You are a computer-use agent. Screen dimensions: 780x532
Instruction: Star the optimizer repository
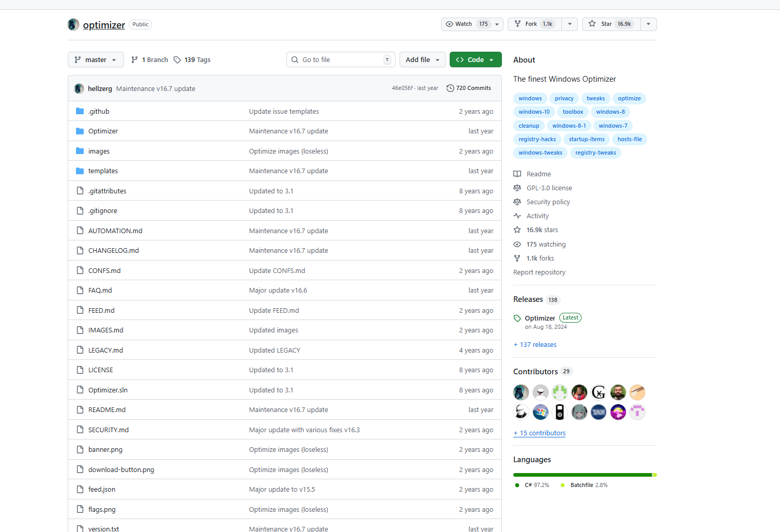(x=611, y=24)
